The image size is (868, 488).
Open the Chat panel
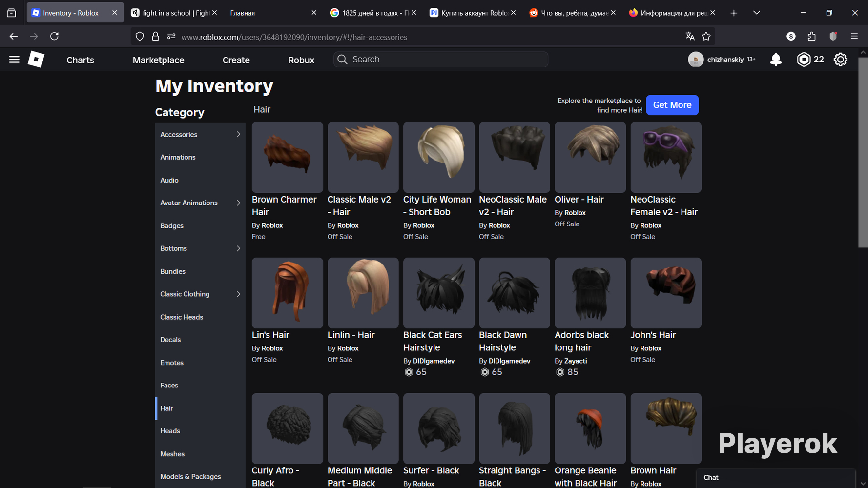click(776, 478)
